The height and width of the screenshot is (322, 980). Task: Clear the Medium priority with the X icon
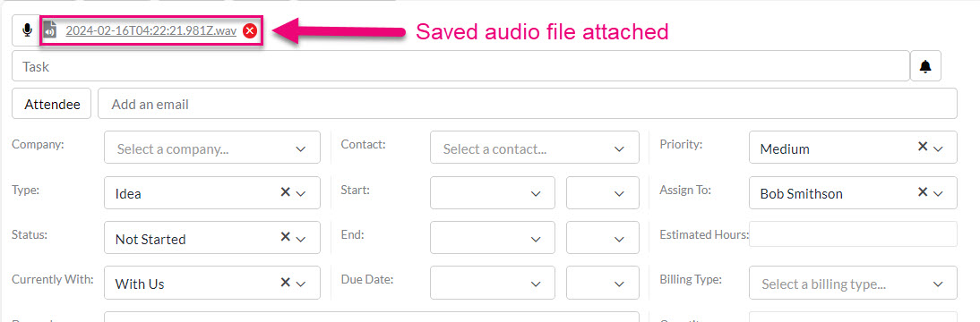(x=922, y=147)
